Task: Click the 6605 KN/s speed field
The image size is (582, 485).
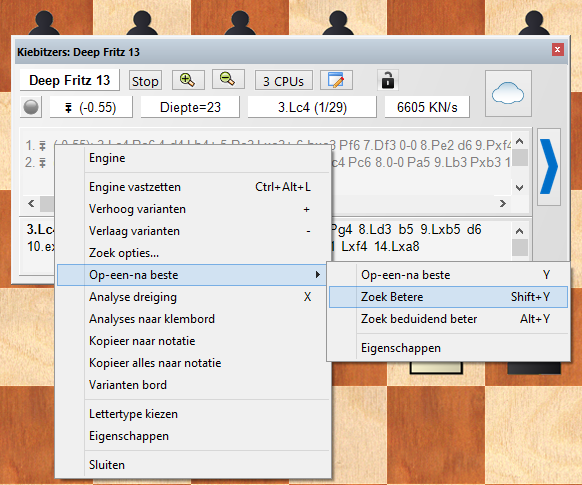Action: (x=427, y=107)
